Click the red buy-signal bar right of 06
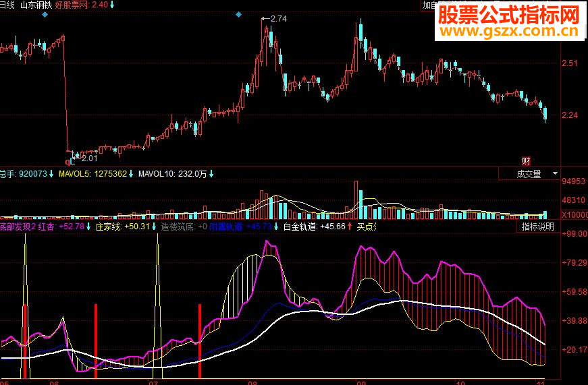The image size is (588, 385). (96, 340)
